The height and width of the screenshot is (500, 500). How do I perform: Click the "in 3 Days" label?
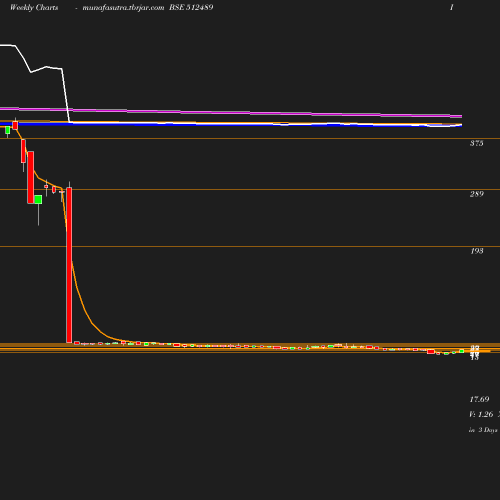[x=483, y=430]
